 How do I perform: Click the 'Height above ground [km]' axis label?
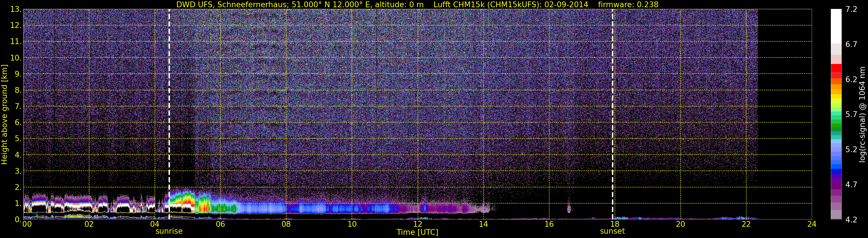(4, 115)
